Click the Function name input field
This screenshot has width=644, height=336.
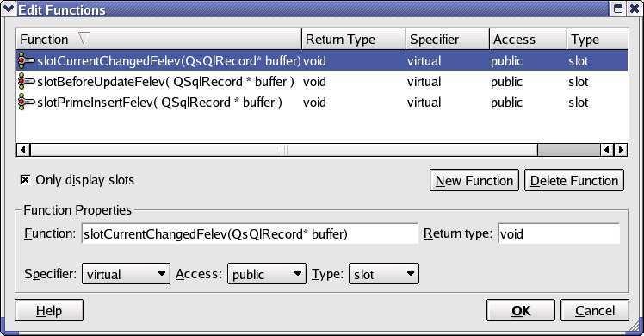pyautogui.click(x=250, y=233)
